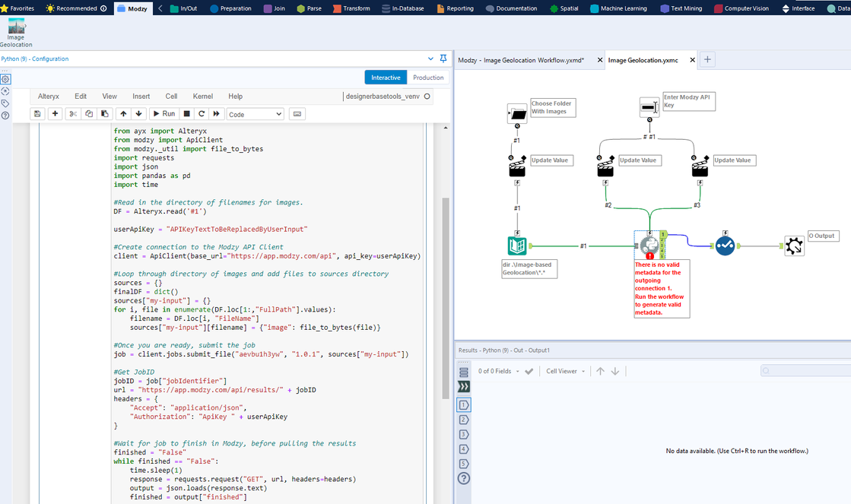Click the Text Box interface tool icon
Screen dimensions: 851x504
(649, 107)
